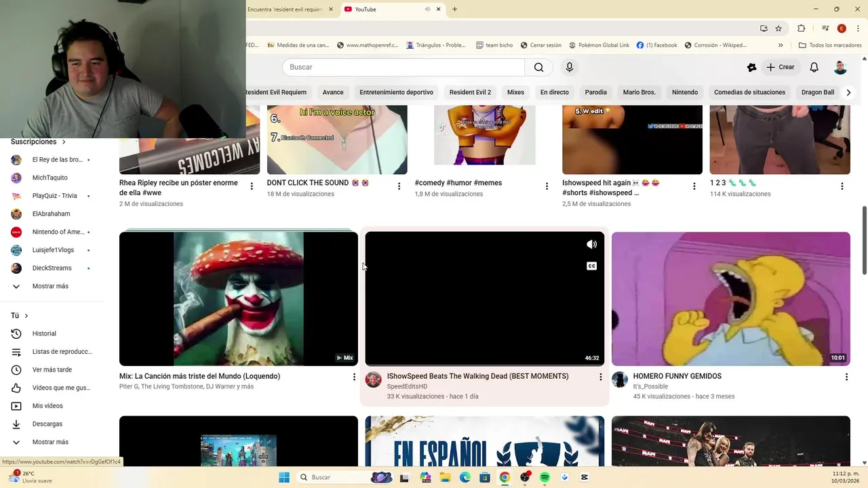Viewport: 868px width, 488px height.
Task: Open the HOMERO FUNNY GEMIDOS thumbnail
Action: pyautogui.click(x=730, y=299)
